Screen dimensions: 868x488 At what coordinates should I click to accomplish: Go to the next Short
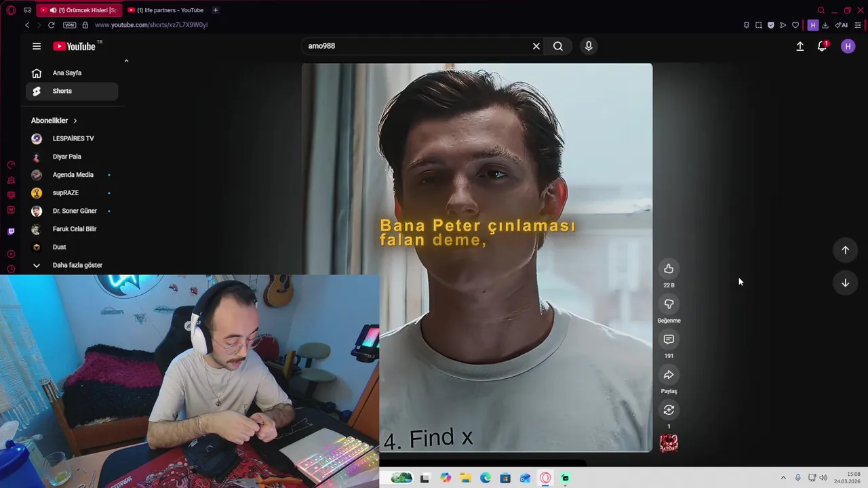(845, 283)
